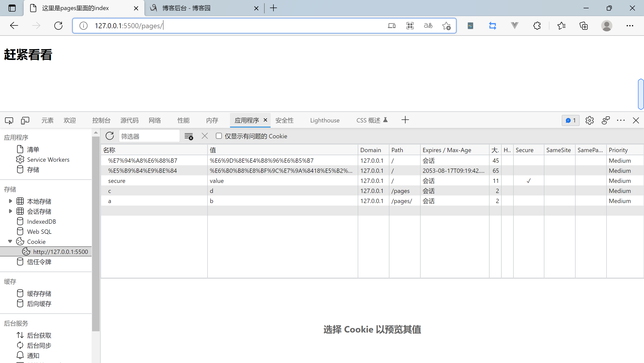The height and width of the screenshot is (363, 644).
Task: Sort by the Path column header
Action: click(x=405, y=150)
